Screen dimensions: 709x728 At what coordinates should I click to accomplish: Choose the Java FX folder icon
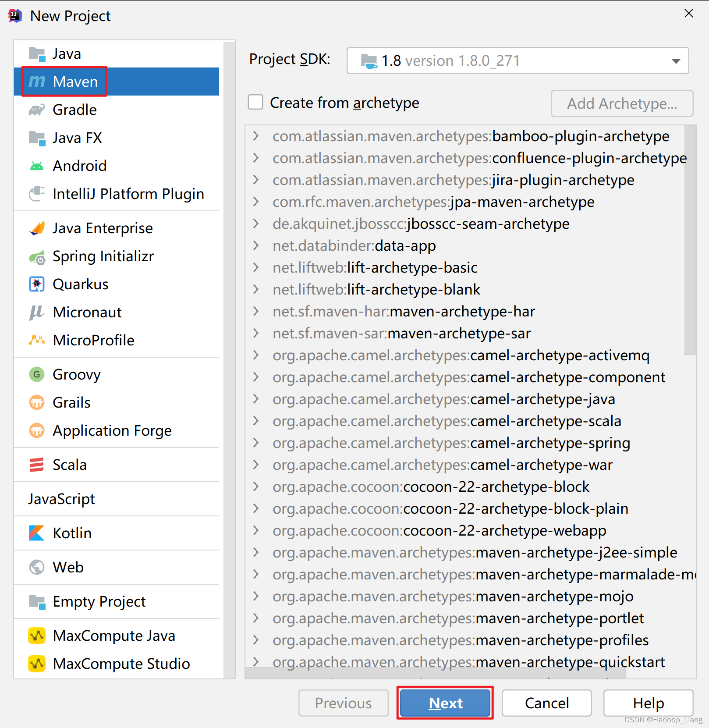click(x=37, y=138)
